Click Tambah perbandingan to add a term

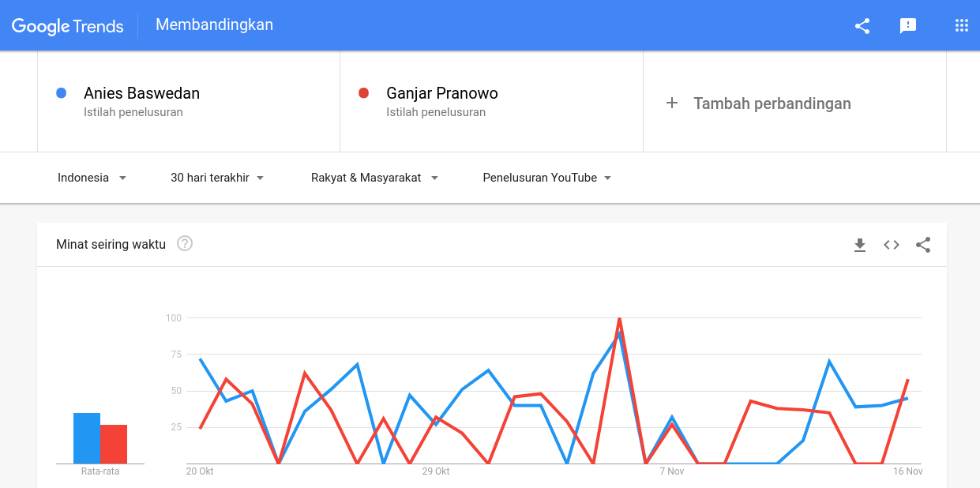point(772,103)
